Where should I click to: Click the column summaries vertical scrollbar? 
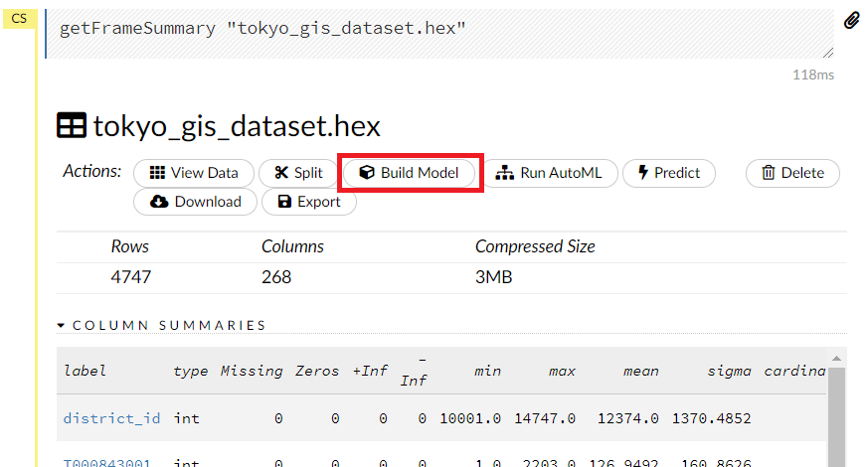click(x=837, y=417)
